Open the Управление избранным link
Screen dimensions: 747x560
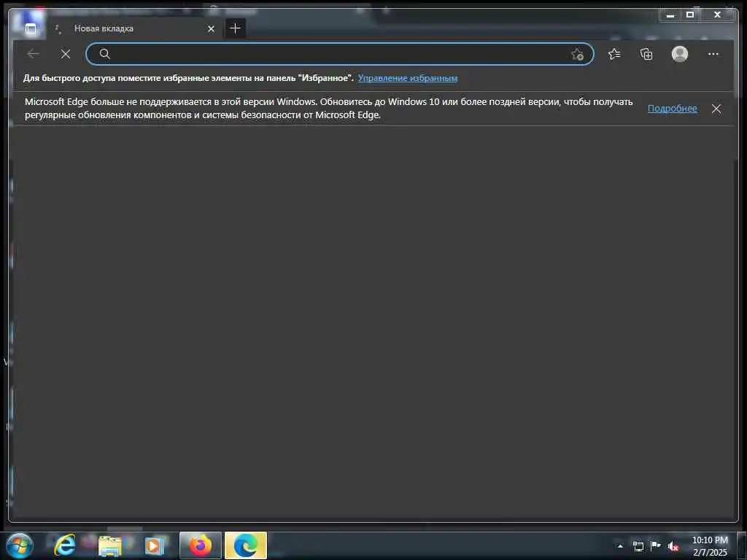[408, 78]
